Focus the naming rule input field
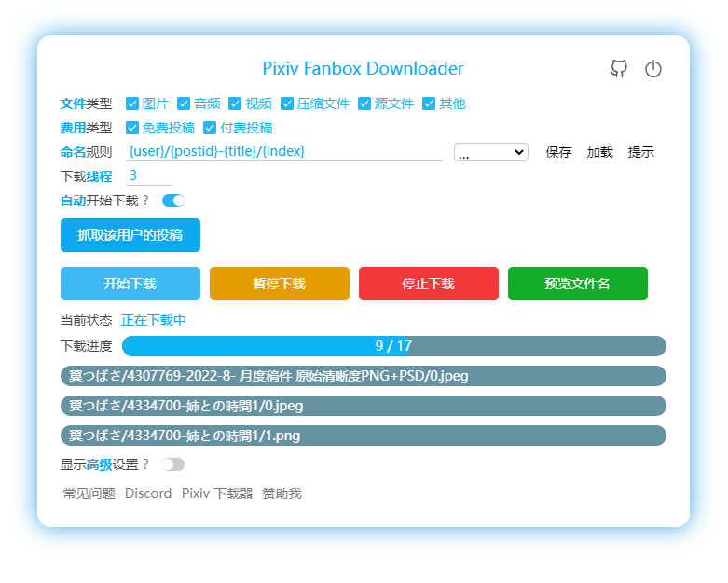Image resolution: width=728 pixels, height=583 pixels. [284, 151]
